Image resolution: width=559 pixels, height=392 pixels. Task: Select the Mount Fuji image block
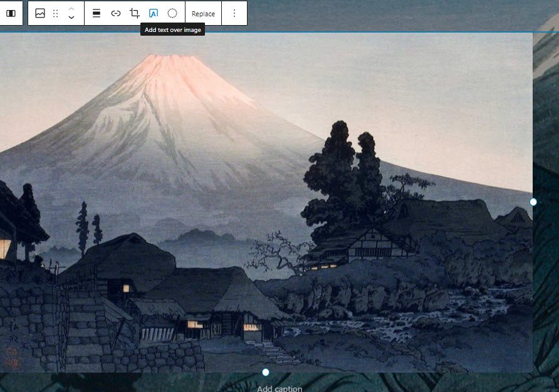point(265,200)
